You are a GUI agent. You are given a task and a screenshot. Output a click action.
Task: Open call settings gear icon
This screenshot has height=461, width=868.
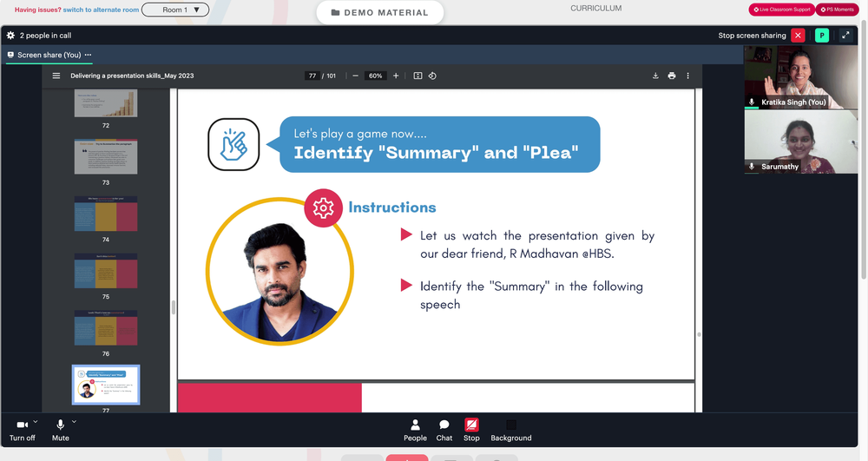pos(10,36)
